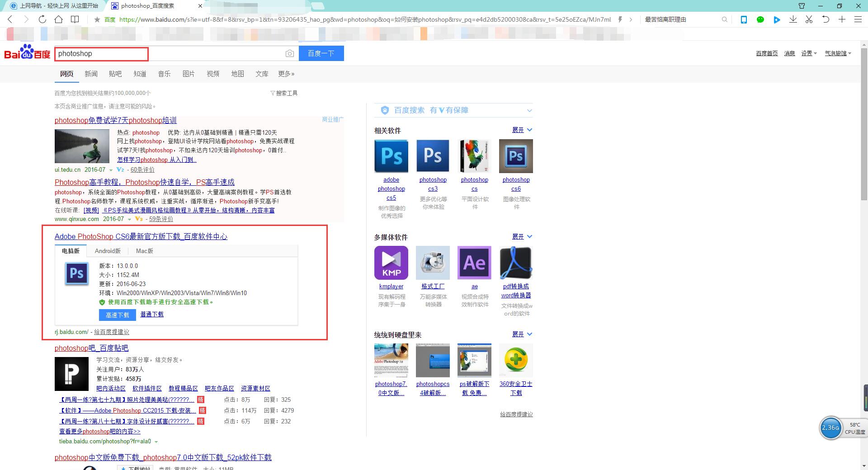Click the undo closed tab icon
The image size is (868, 470).
coord(826,19)
